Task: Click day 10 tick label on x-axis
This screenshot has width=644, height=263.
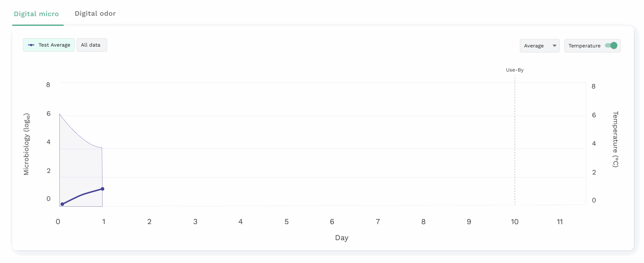Action: (514, 221)
